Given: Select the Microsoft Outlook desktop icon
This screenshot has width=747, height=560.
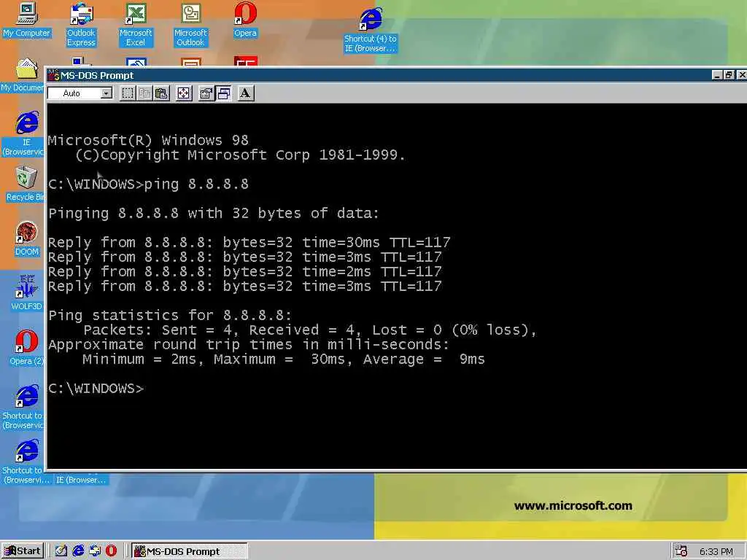Looking at the screenshot, I should coord(190,26).
